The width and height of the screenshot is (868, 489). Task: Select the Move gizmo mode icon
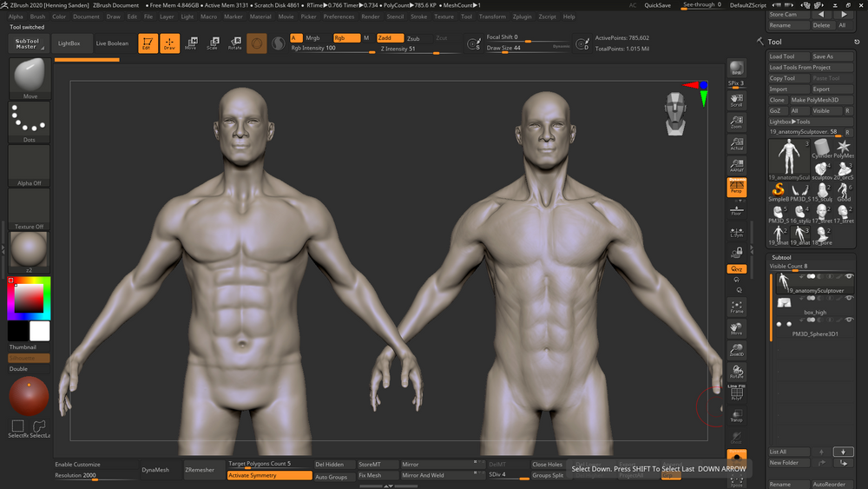[191, 43]
